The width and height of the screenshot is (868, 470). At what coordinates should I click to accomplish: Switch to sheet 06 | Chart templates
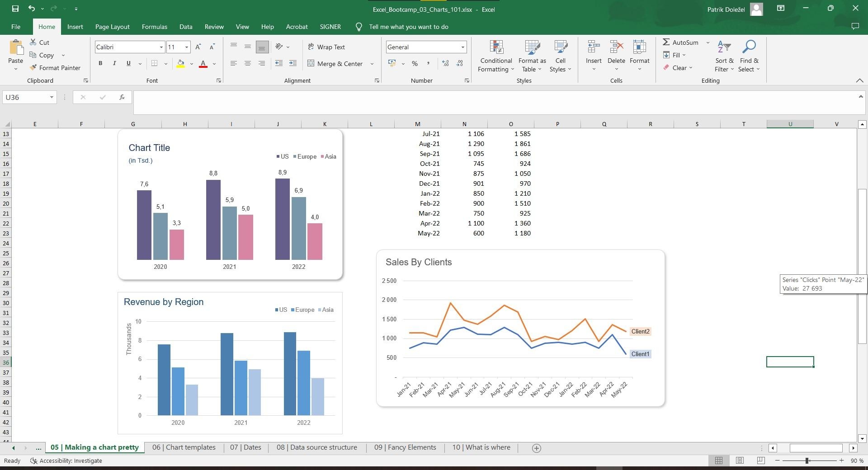click(x=184, y=447)
